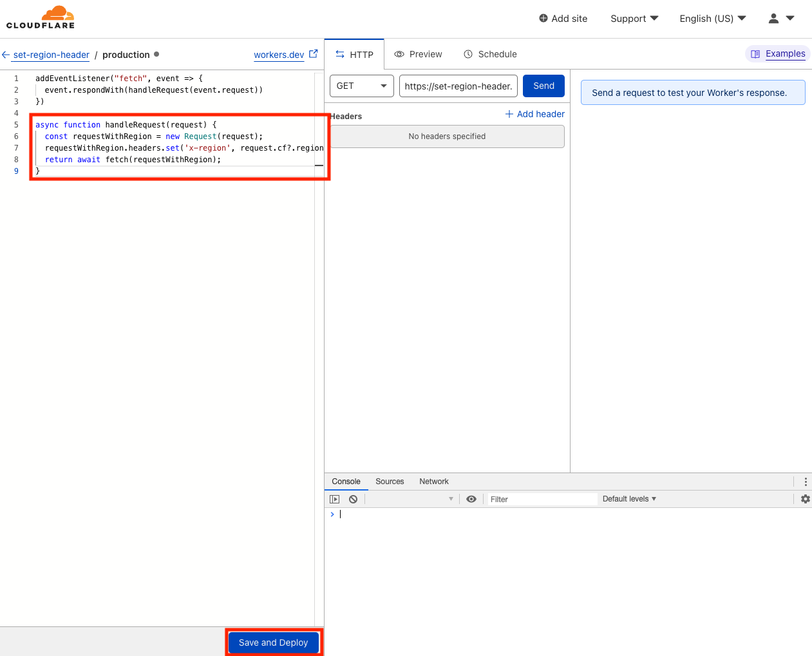The image size is (812, 656).
Task: Open DevTools settings gear in console
Action: point(804,498)
